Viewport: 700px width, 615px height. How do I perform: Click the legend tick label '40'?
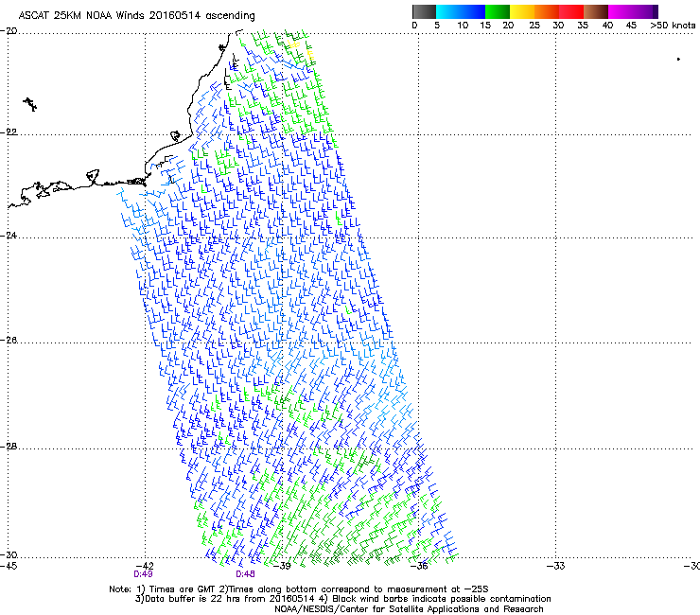(x=607, y=26)
